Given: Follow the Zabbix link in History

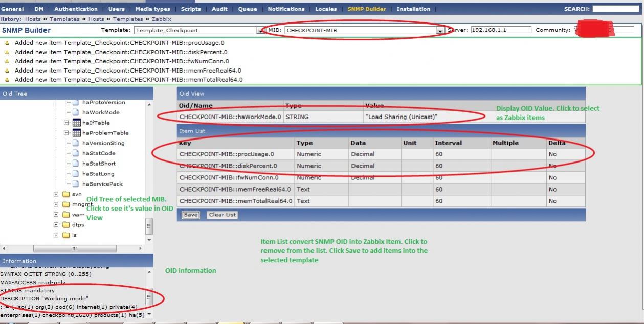Looking at the screenshot, I should tap(162, 19).
